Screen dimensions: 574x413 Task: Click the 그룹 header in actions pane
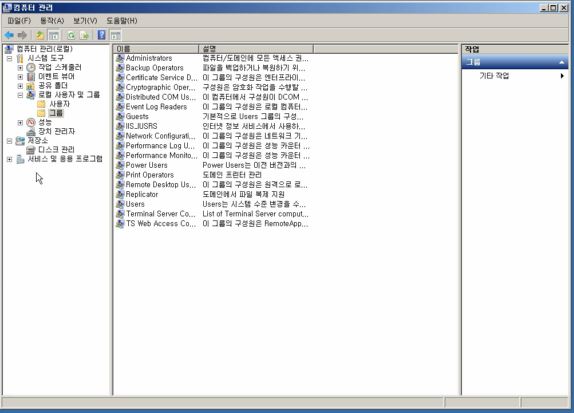coord(514,62)
